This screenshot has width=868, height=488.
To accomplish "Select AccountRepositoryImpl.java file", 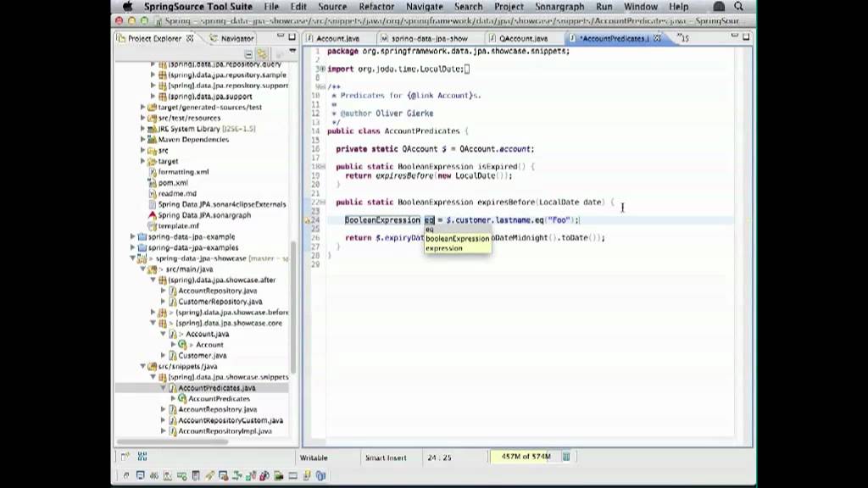I will [x=225, y=431].
